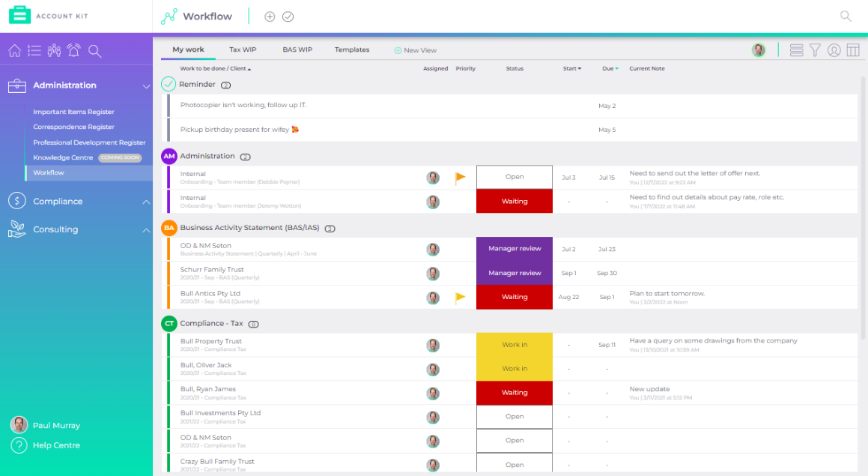868x476 pixels.
Task: Click the priority flag on Bull Antics row
Action: [460, 298]
